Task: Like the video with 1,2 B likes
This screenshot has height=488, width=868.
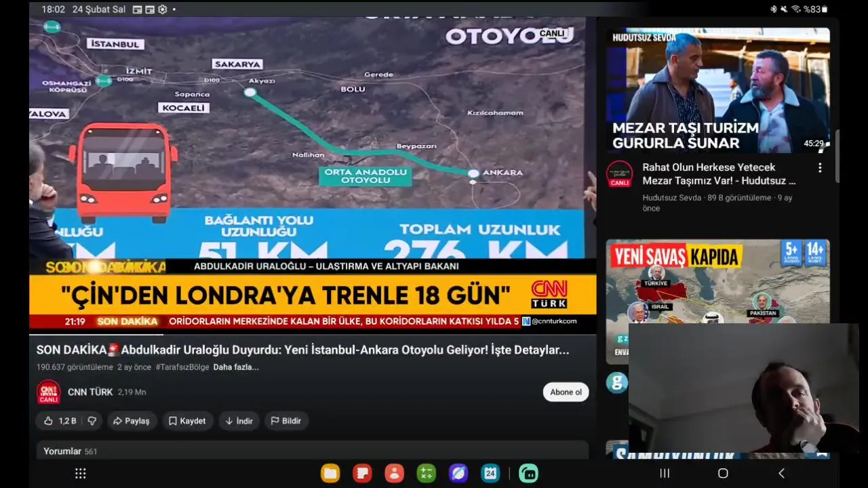Action: (60, 421)
